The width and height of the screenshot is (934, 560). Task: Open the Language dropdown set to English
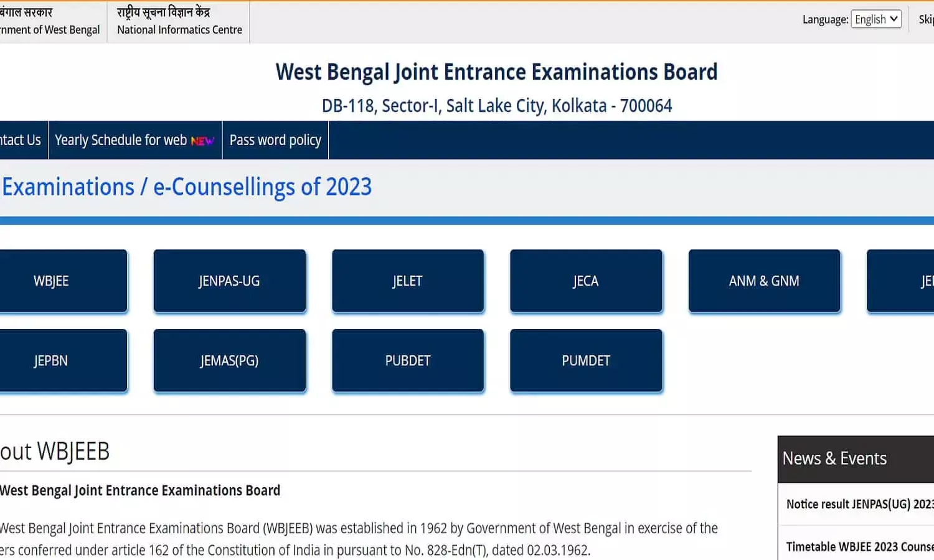[x=875, y=19]
